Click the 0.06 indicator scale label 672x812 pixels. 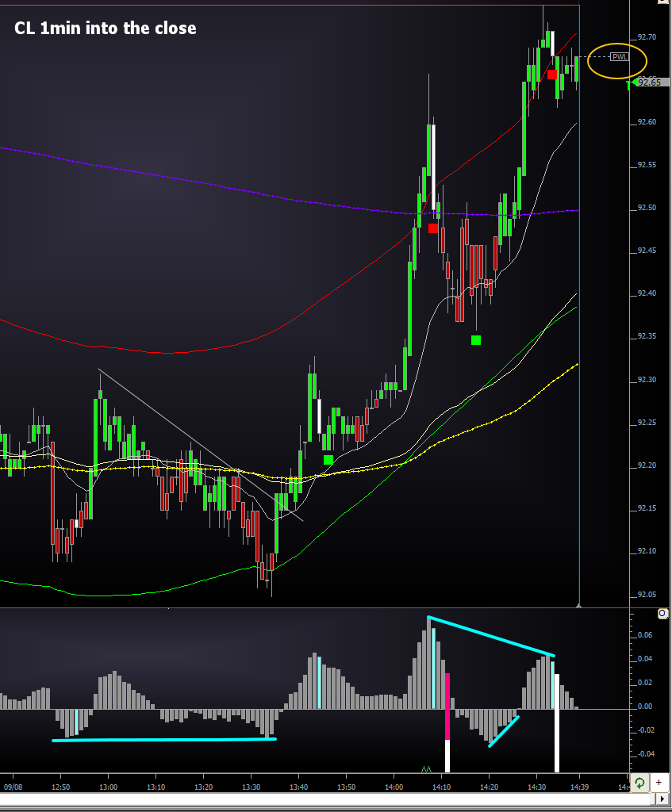click(x=645, y=635)
